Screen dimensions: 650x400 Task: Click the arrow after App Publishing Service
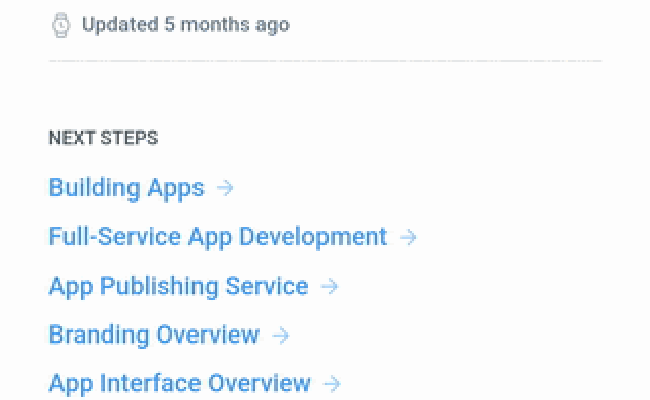(330, 286)
